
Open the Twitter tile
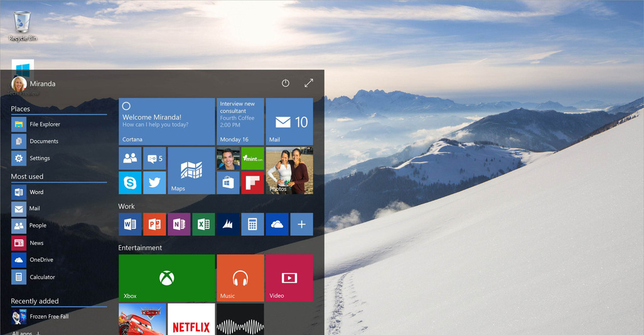pos(154,183)
